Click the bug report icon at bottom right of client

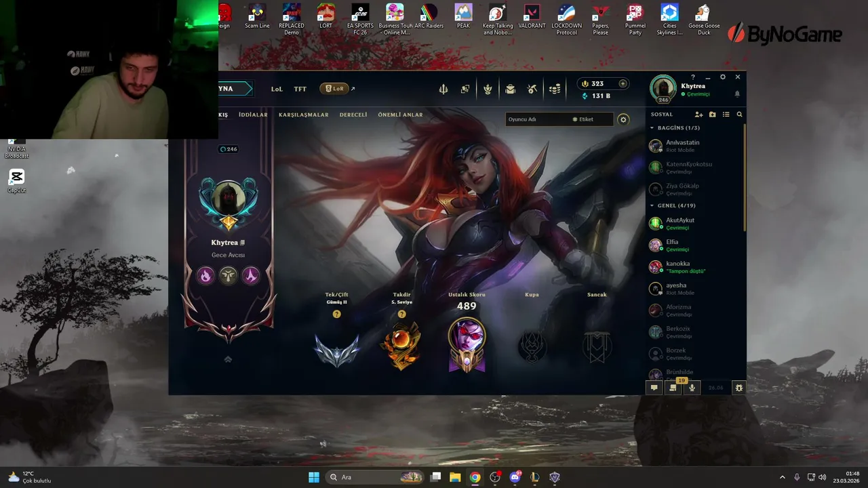pyautogui.click(x=739, y=388)
